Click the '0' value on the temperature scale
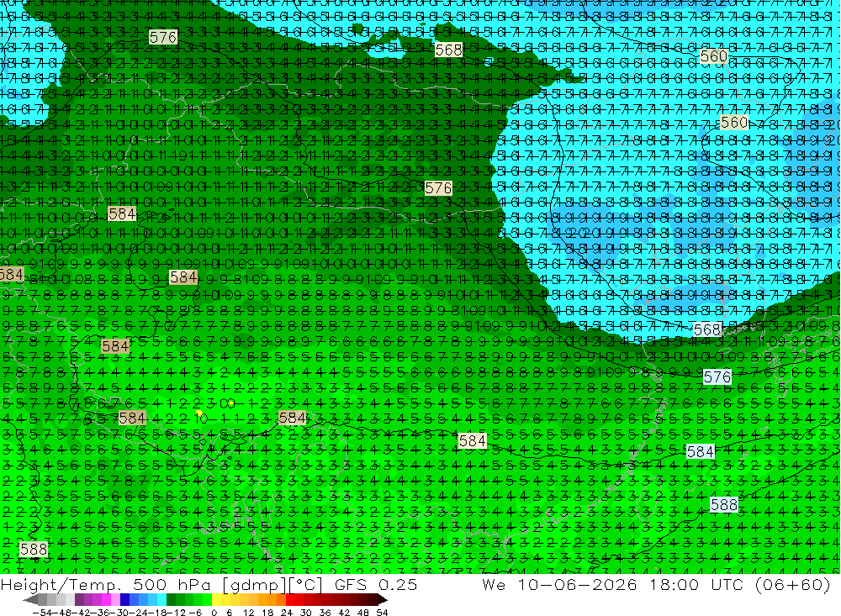 [214, 613]
